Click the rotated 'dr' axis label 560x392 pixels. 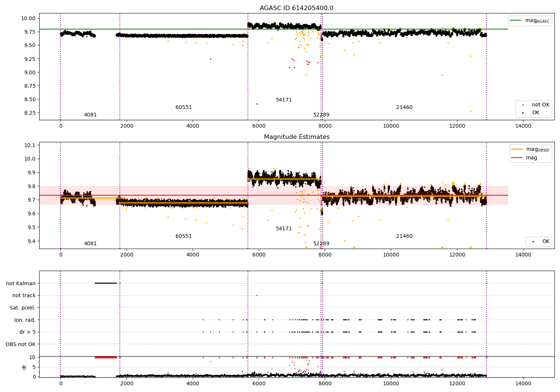point(24,367)
